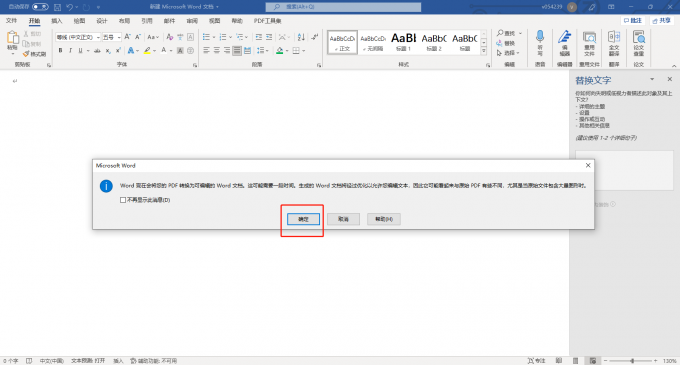The image size is (680, 365).
Task: Check the 不再显示此消息(D) checkbox
Action: [x=123, y=200]
